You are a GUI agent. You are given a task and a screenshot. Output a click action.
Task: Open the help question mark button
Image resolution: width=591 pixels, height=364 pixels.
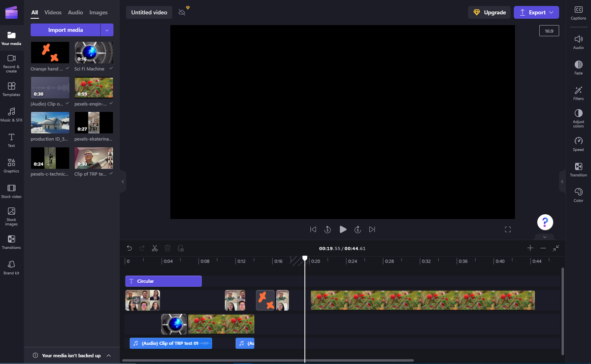545,222
